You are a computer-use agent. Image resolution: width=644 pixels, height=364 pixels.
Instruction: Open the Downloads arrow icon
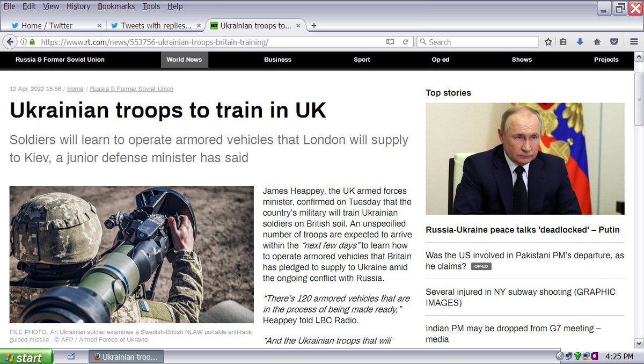(580, 42)
